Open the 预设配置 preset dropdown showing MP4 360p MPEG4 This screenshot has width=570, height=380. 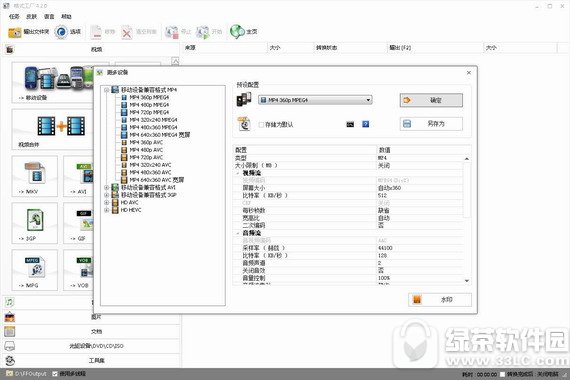click(x=315, y=100)
